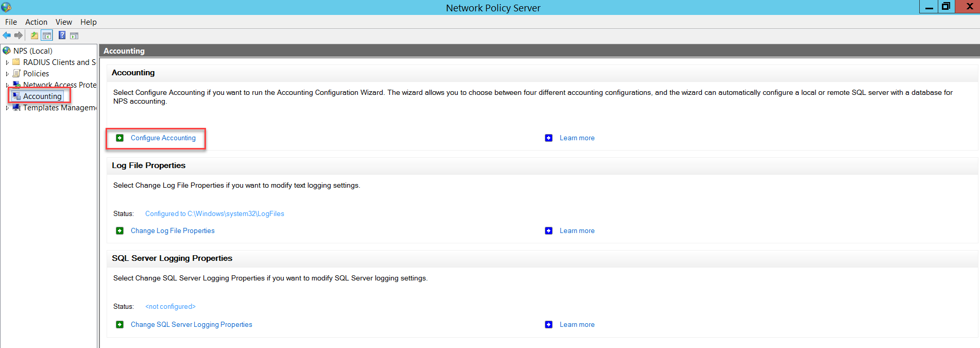Open the Help menu
The width and height of the screenshot is (980, 348).
point(89,22)
